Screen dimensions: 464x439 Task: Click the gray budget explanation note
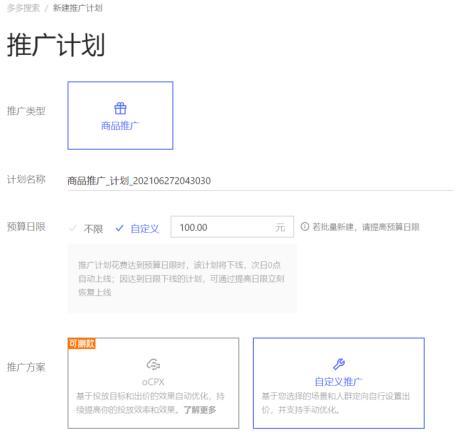coord(182,279)
